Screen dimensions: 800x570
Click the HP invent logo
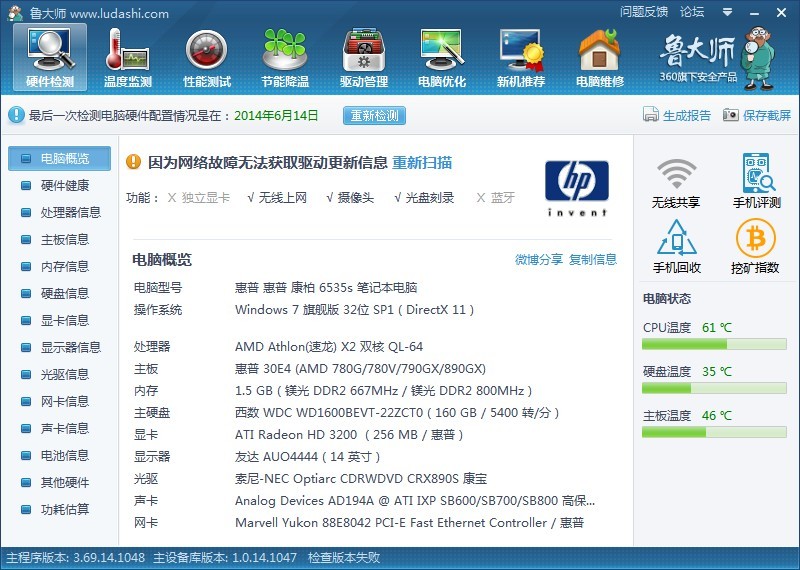coord(577,188)
